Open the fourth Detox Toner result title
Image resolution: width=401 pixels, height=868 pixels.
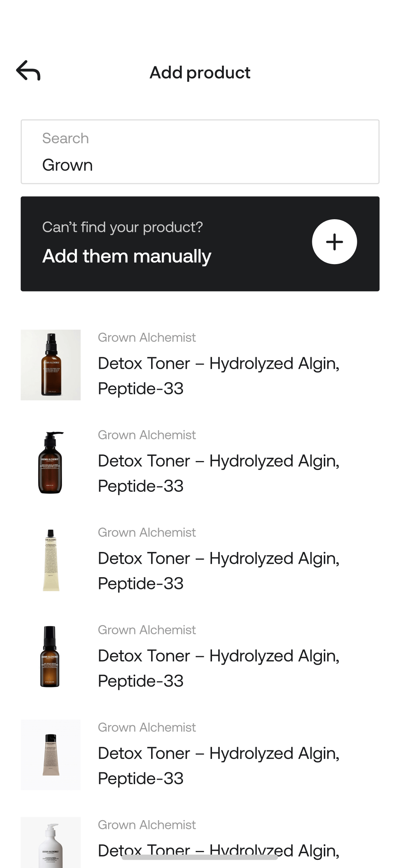click(218, 668)
